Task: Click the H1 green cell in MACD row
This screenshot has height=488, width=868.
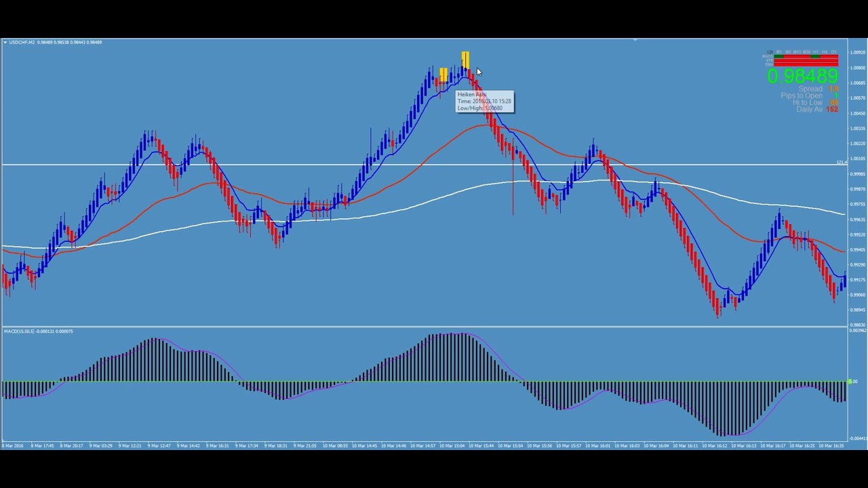Action: click(x=815, y=56)
